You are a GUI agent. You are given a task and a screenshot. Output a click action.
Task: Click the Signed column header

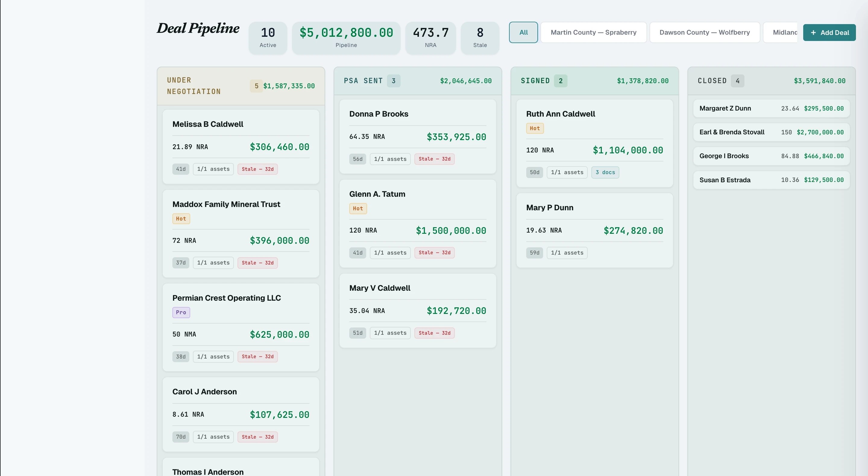point(594,81)
